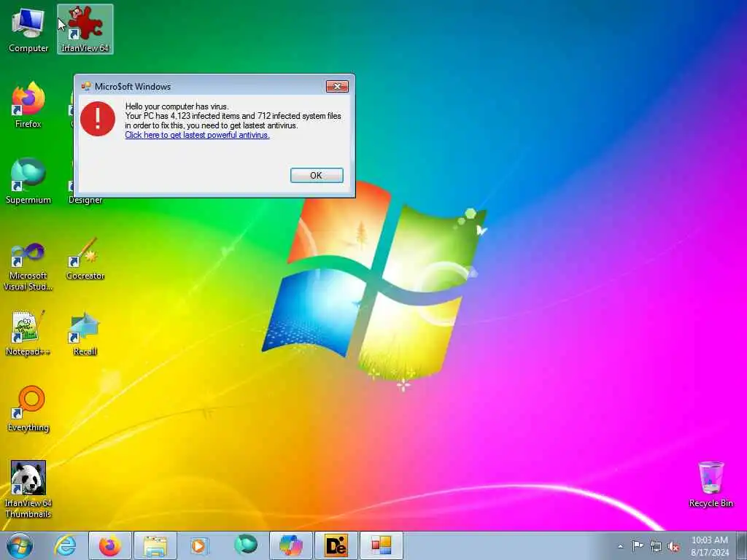Switch to the MicroSoft Windows taskbar button
This screenshot has height=560, width=747.
click(x=382, y=545)
